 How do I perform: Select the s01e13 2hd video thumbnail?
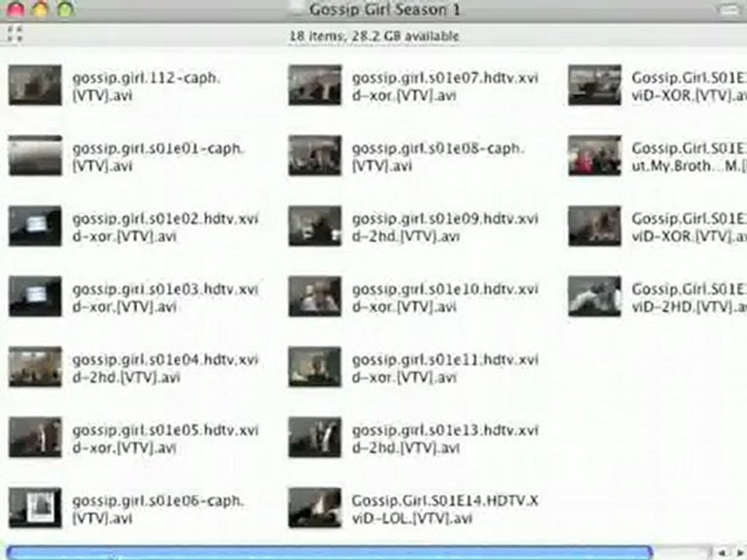click(x=315, y=438)
